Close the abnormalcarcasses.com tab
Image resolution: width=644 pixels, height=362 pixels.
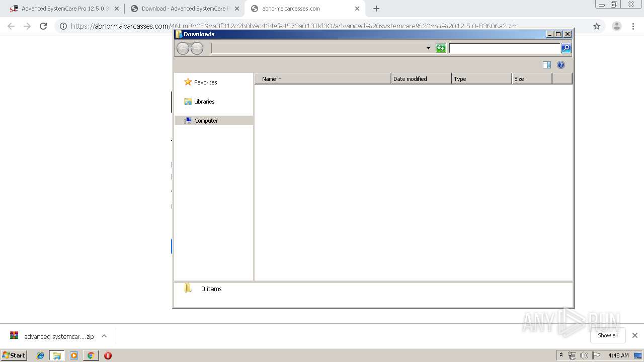pos(357,9)
